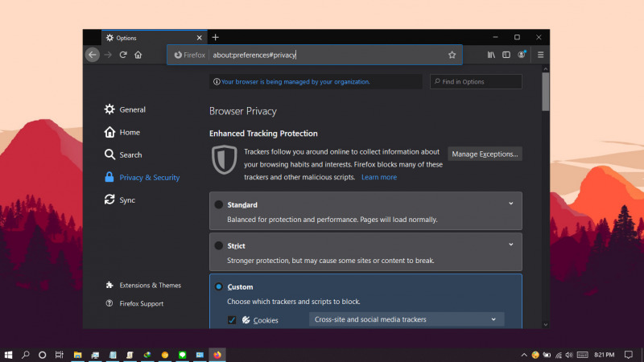Open File Explorer from taskbar
This screenshot has width=644, height=362.
click(77, 355)
